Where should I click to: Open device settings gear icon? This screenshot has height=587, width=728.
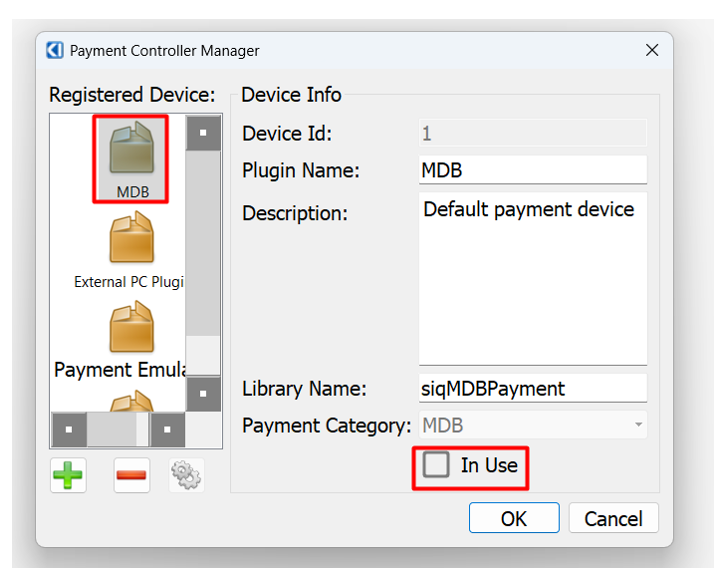pos(186,475)
